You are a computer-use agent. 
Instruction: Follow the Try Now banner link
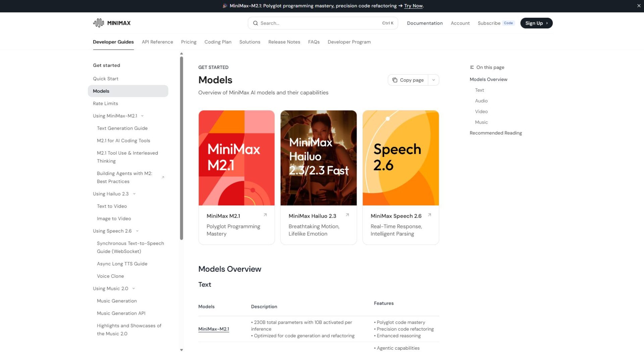[413, 6]
